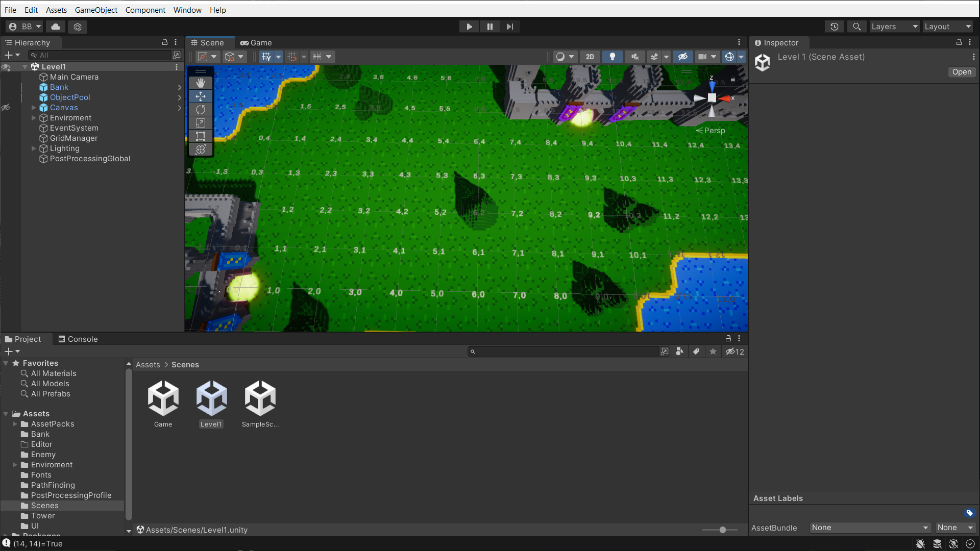Toggle audio muting in the Scene view
This screenshot has height=551, width=980.
point(634,57)
